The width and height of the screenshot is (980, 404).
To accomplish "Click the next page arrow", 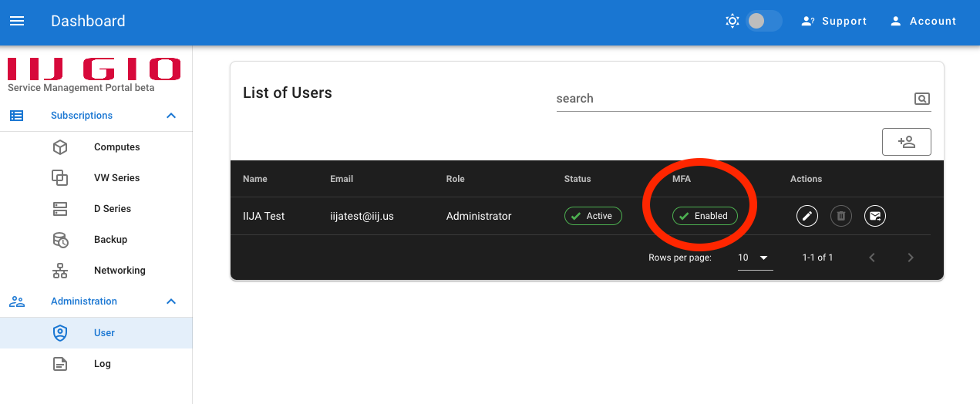I will click(x=911, y=258).
